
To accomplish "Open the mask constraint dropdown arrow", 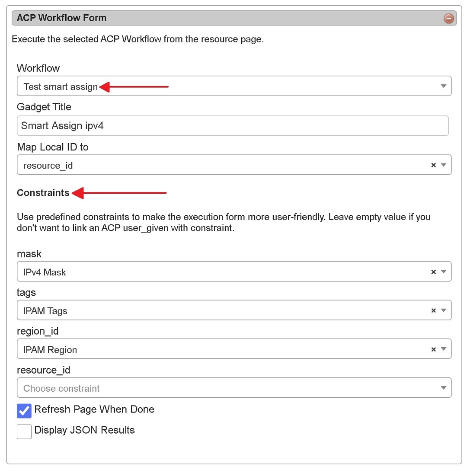I will (x=443, y=272).
